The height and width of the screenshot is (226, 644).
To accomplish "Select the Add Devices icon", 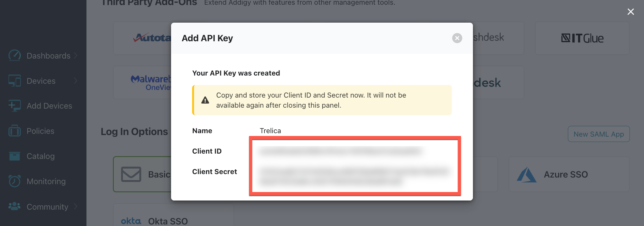I will point(14,106).
